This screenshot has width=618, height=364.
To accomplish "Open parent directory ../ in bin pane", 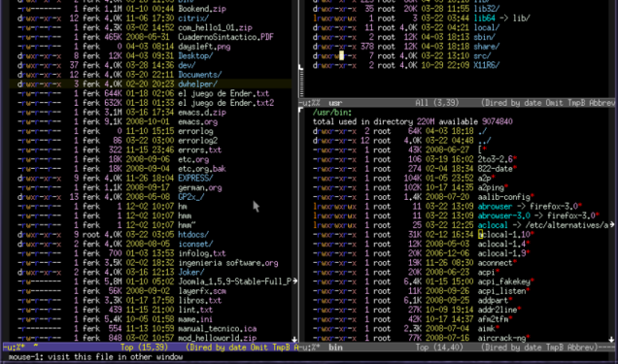I will tap(484, 141).
